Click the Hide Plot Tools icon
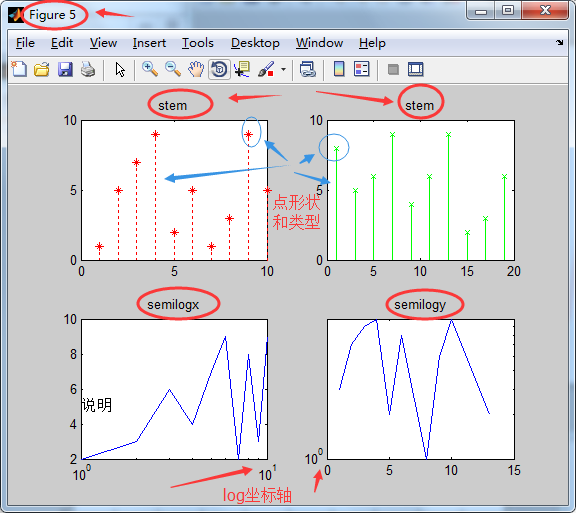Screen dimensions: 576x513 click(x=393, y=69)
